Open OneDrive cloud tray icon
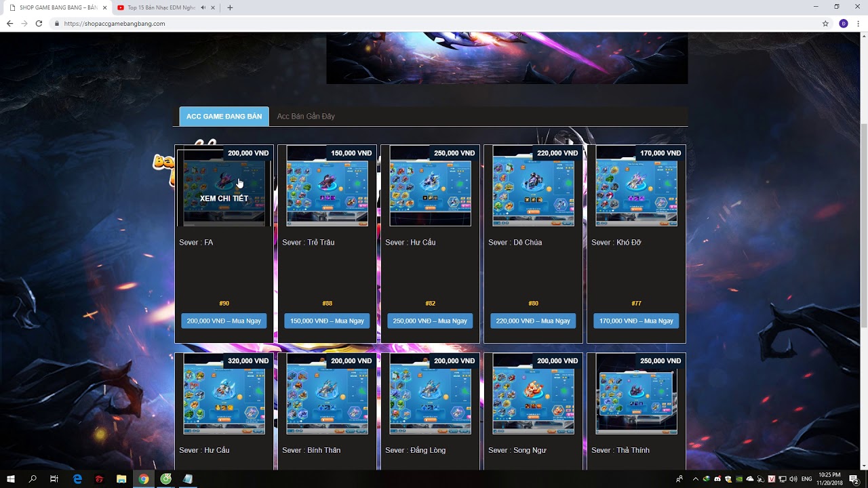Image resolution: width=868 pixels, height=488 pixels. (x=750, y=479)
